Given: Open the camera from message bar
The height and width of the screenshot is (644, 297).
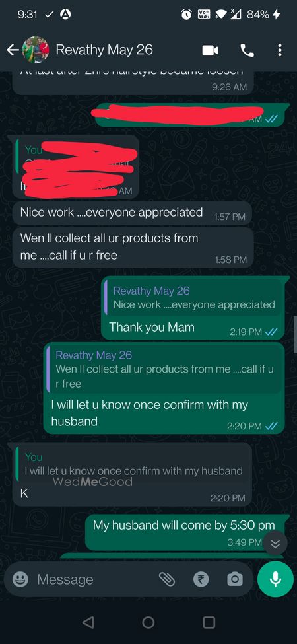Looking at the screenshot, I should coord(235,579).
